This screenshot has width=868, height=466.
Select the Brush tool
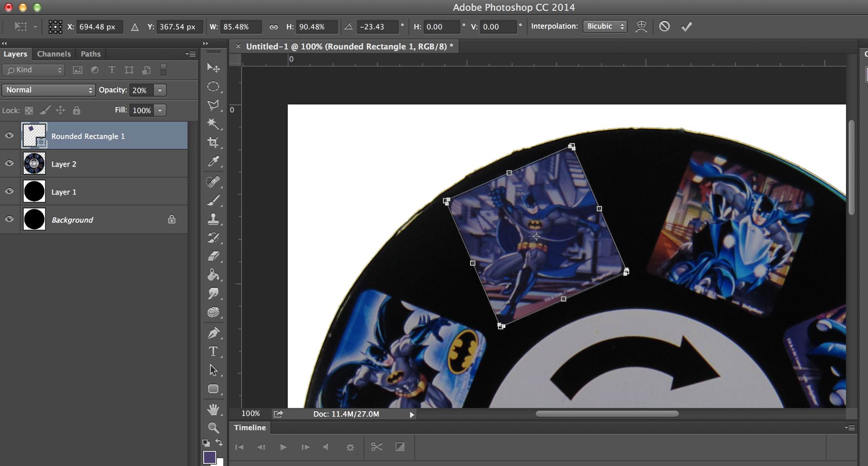(x=213, y=200)
